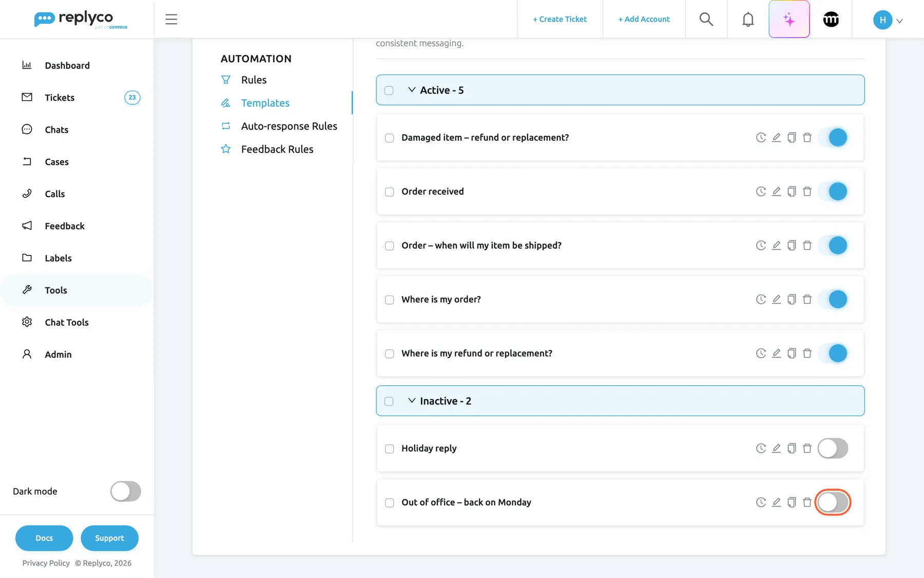Go to Feedback Rules
The image size is (924, 578).
(x=277, y=149)
